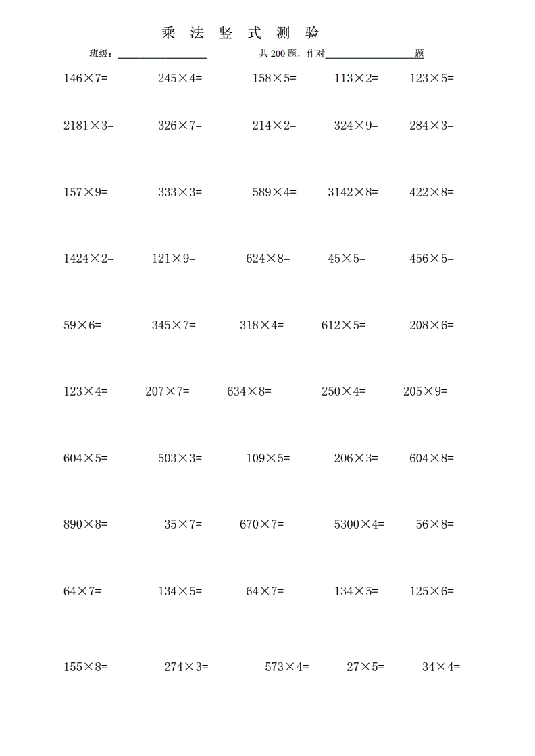The image size is (535, 756).
Task: Select the problem 125×6=
Action: 432,592
